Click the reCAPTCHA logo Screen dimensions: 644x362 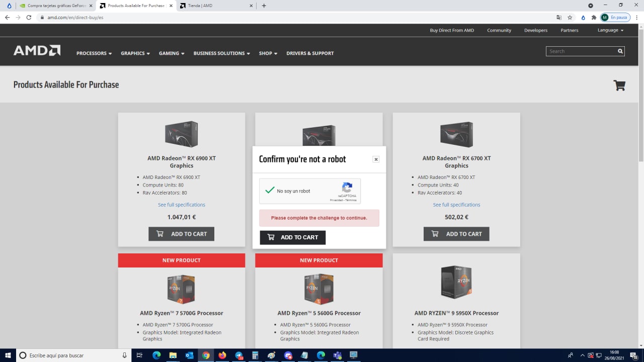347,188
